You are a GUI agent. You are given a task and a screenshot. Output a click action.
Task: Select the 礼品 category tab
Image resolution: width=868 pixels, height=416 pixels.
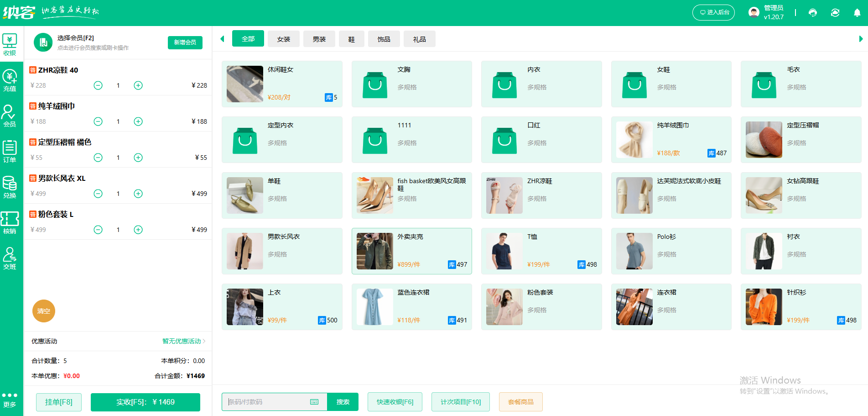(x=419, y=39)
